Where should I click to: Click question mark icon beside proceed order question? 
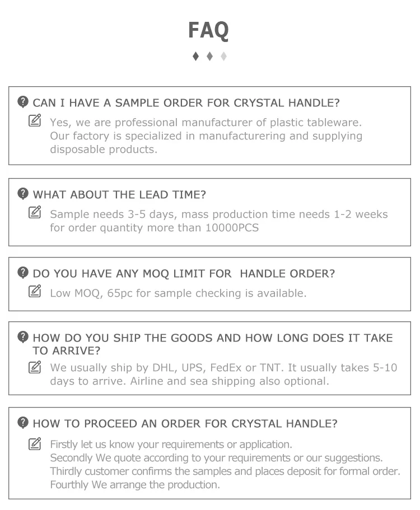tap(23, 423)
